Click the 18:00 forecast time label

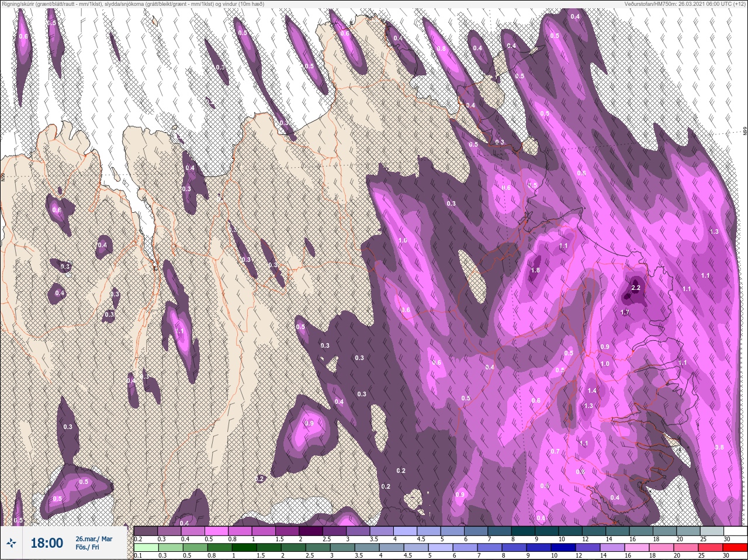[47, 543]
